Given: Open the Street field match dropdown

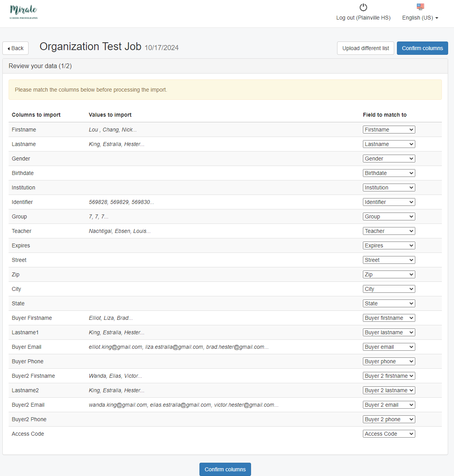Looking at the screenshot, I should 389,260.
